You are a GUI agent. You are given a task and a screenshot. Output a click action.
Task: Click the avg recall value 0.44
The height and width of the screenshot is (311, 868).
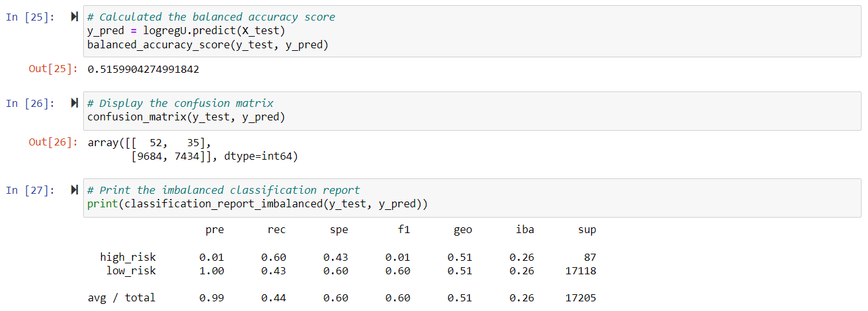click(x=273, y=298)
